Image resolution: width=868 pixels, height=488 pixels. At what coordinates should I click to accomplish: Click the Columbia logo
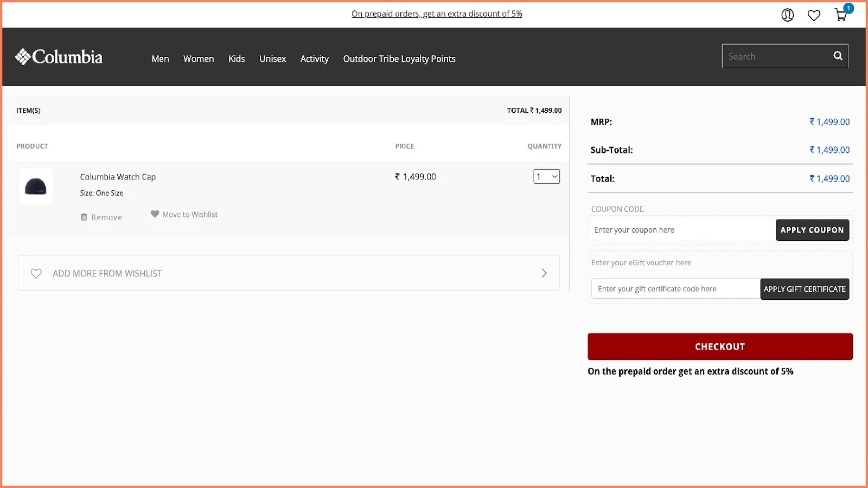(x=58, y=56)
